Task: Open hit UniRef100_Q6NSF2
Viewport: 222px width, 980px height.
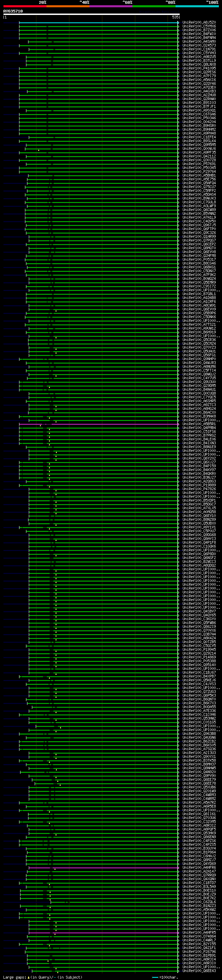Action: (x=199, y=558)
